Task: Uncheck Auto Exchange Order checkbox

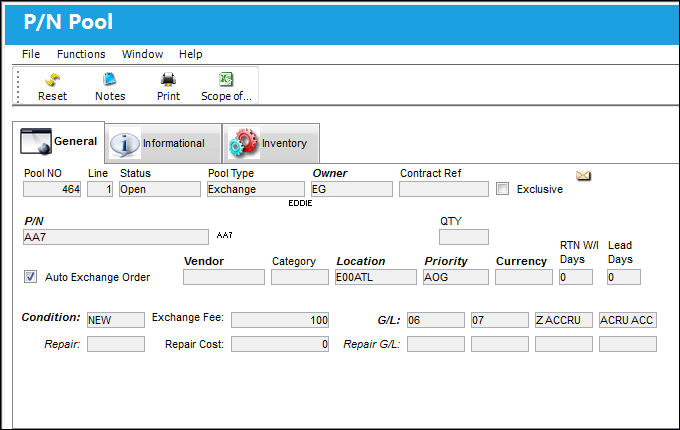Action: pyautogui.click(x=30, y=277)
